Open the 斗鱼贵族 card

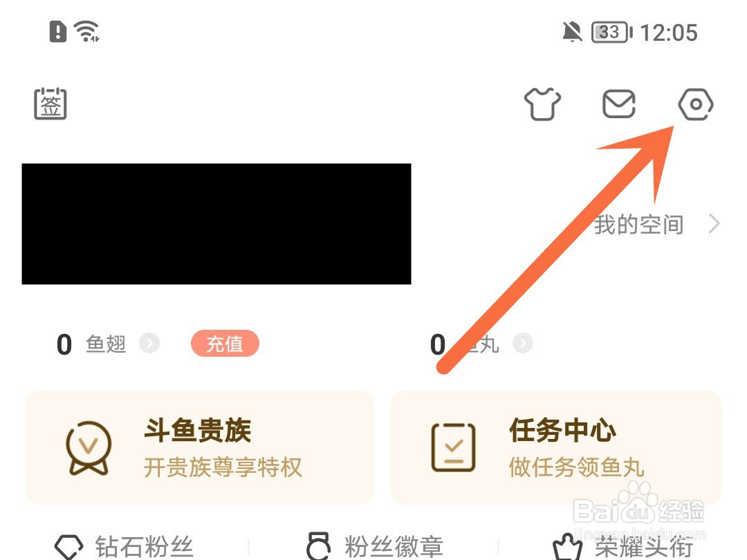click(x=199, y=447)
